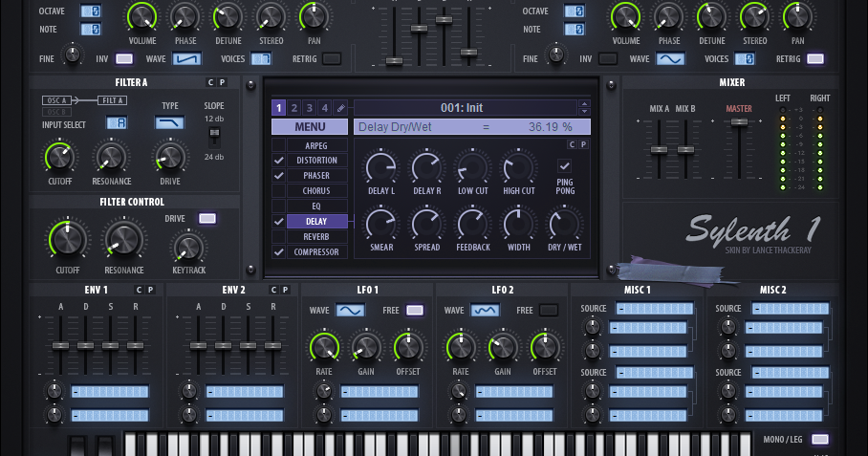This screenshot has height=456, width=868.
Task: Toggle the Distortion effect checkbox
Action: click(x=278, y=161)
